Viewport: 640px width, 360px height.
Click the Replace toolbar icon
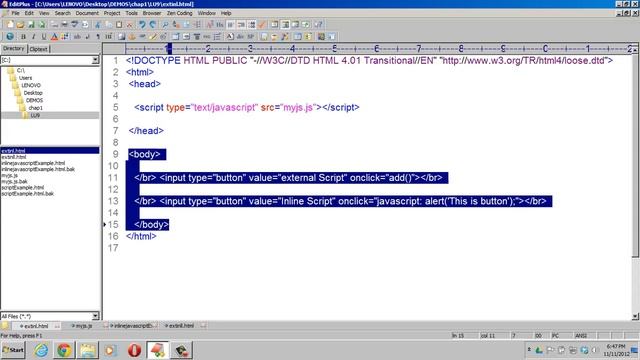coord(176,24)
